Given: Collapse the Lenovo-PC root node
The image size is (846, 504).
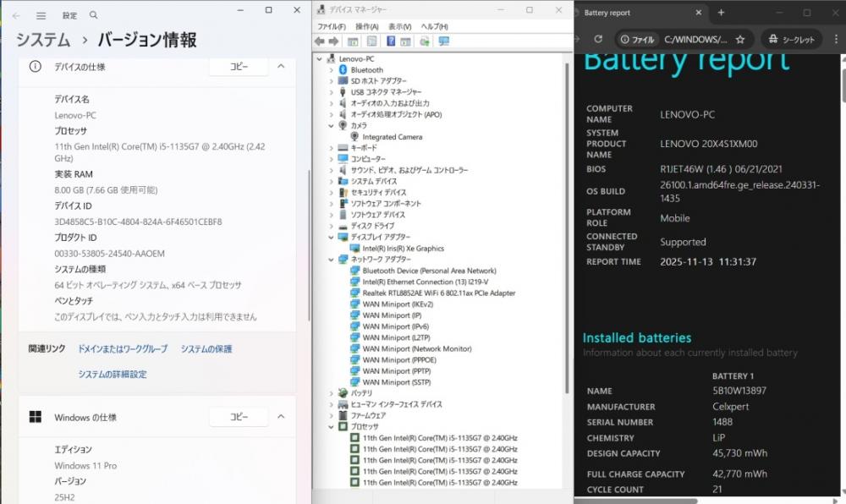Looking at the screenshot, I should [320, 58].
